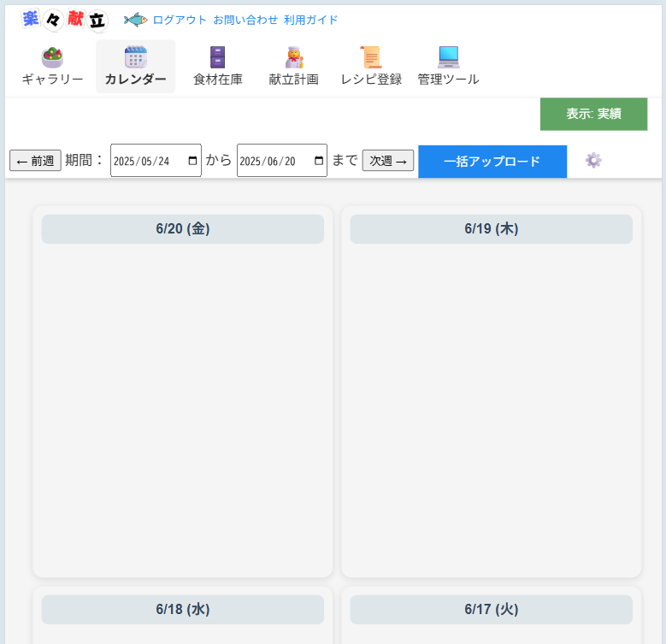Image resolution: width=666 pixels, height=644 pixels.
Task: Open お問い合わせ link
Action: click(x=245, y=20)
